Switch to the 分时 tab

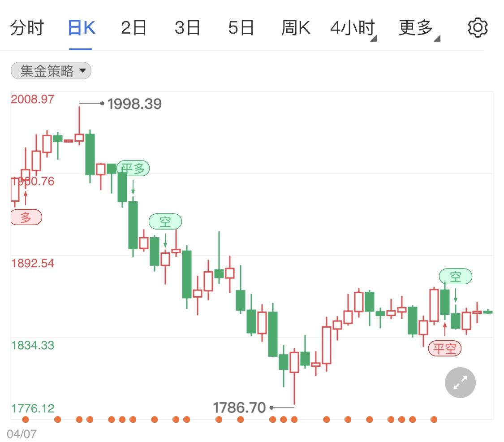[27, 28]
